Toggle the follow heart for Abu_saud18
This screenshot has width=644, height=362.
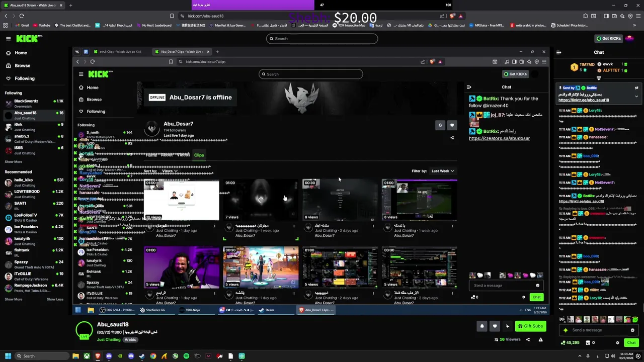(x=495, y=326)
